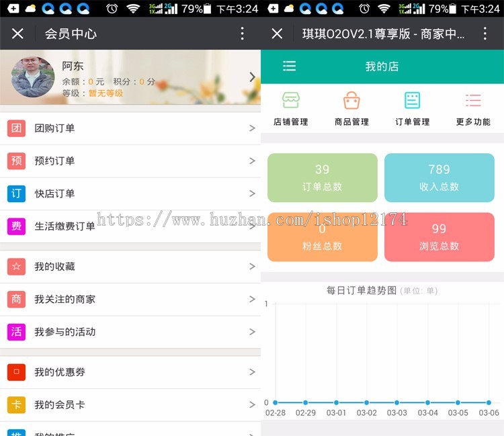Expand the 我关注的商家 chevron
This screenshot has height=436, width=504.
(x=252, y=300)
